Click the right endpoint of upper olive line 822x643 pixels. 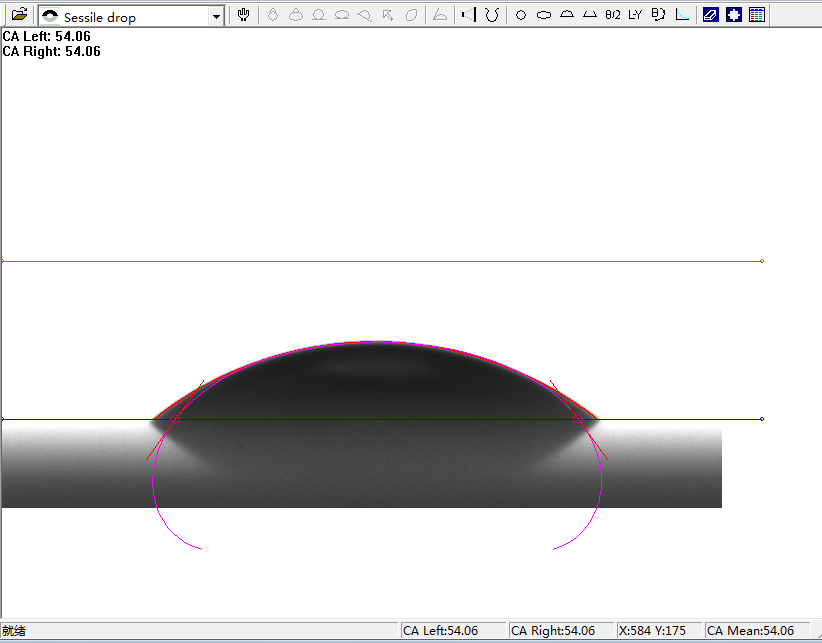(x=762, y=261)
